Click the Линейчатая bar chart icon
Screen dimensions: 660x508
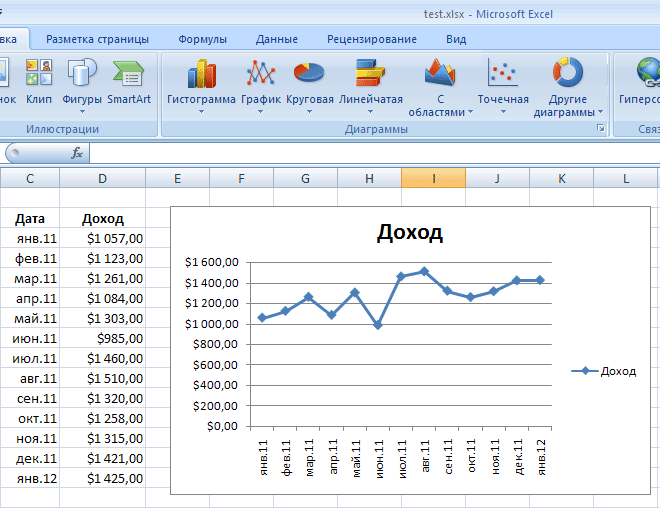coord(370,73)
